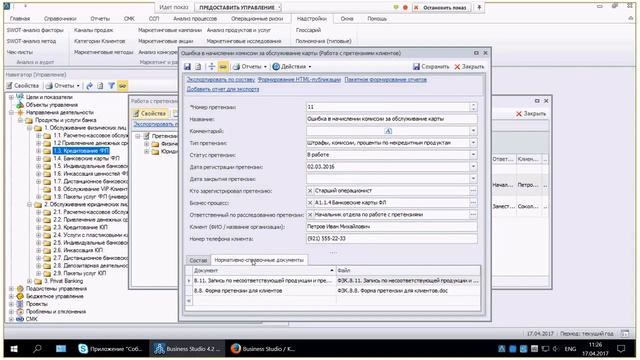This screenshot has height=360, width=640.
Task: Open the 'Статус претензии' dropdown
Action: [473, 155]
